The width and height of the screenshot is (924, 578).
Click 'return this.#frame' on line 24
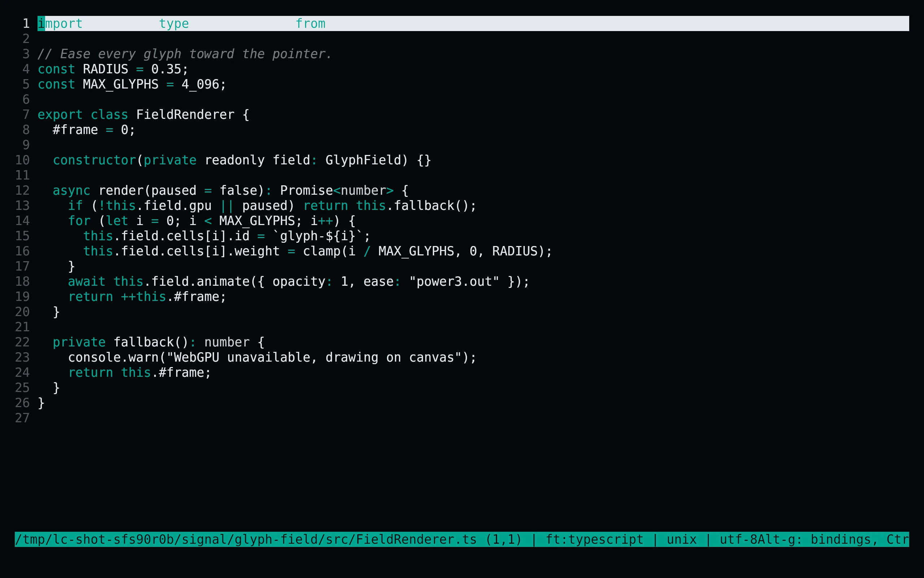pos(136,373)
